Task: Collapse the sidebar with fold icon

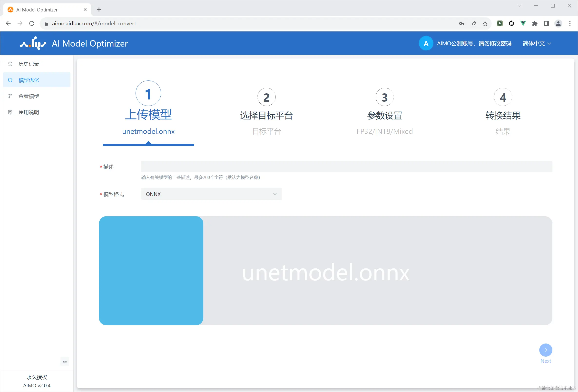Action: point(65,361)
